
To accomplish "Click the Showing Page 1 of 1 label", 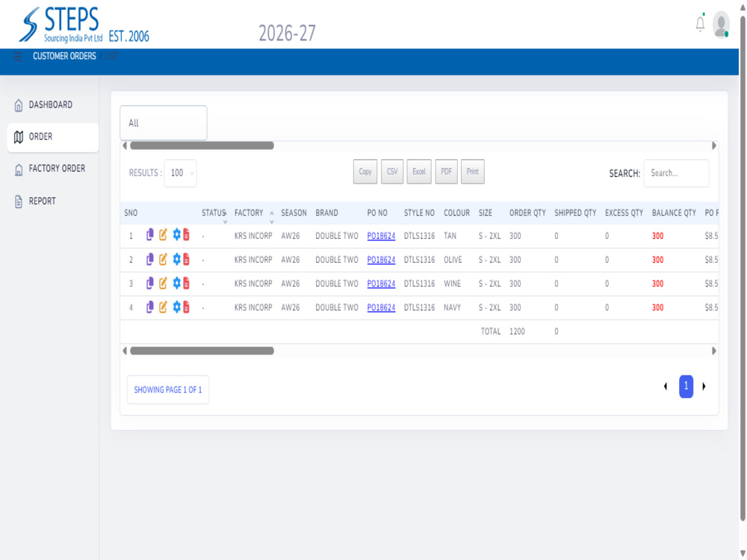I will [x=167, y=390].
